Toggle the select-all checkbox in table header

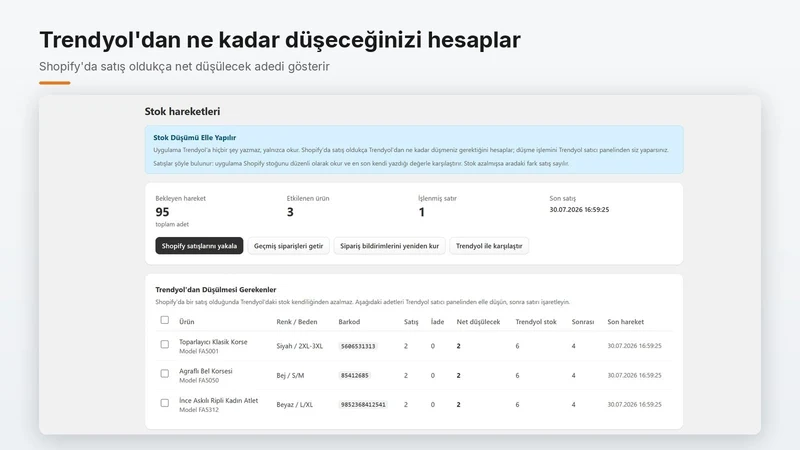coord(164,320)
